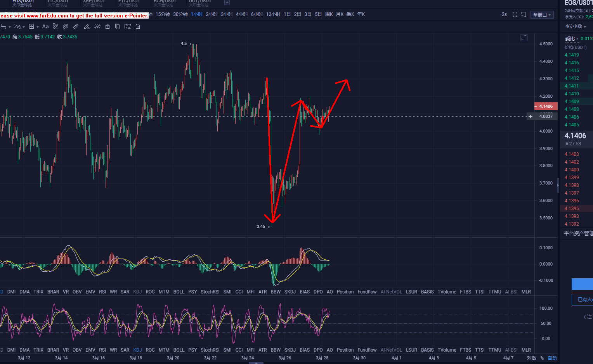Select the ruler measurement tool
The height and width of the screenshot is (364, 593).
[x=76, y=27]
